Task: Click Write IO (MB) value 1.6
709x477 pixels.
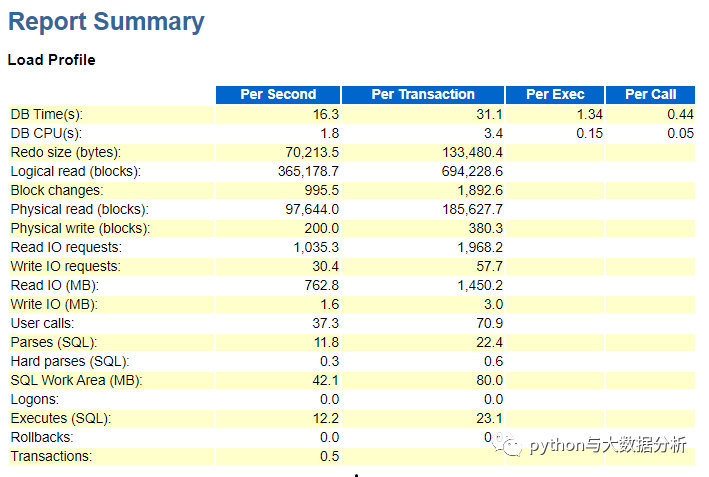Action: point(330,304)
